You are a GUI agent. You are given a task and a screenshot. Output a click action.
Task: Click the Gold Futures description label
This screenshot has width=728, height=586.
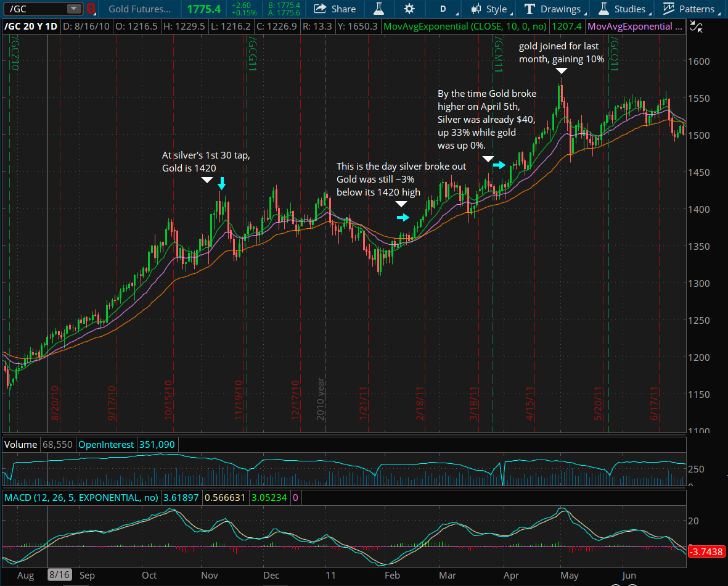click(x=139, y=9)
